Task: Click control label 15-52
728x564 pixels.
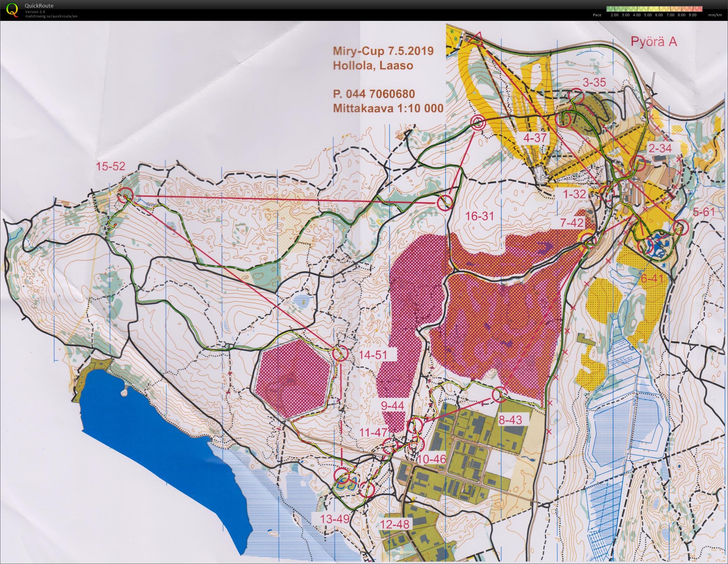Action: click(x=111, y=166)
